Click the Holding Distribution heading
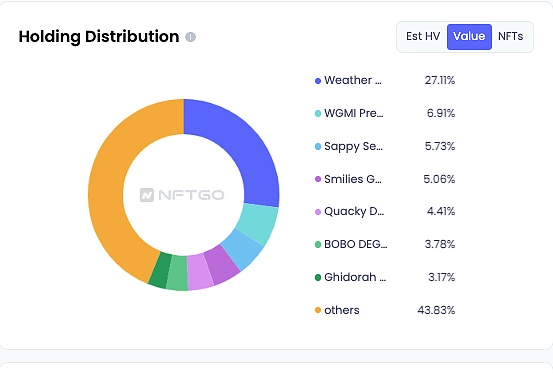The width and height of the screenshot is (553, 374). point(99,37)
